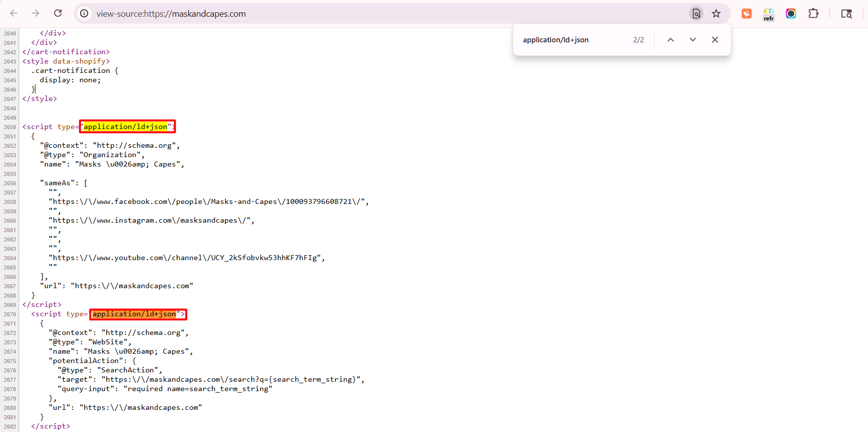Click the browser Back arrow

pos(14,13)
